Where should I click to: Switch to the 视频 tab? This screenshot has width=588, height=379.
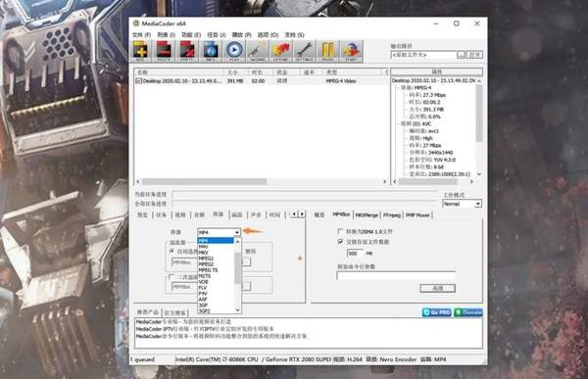tap(180, 214)
